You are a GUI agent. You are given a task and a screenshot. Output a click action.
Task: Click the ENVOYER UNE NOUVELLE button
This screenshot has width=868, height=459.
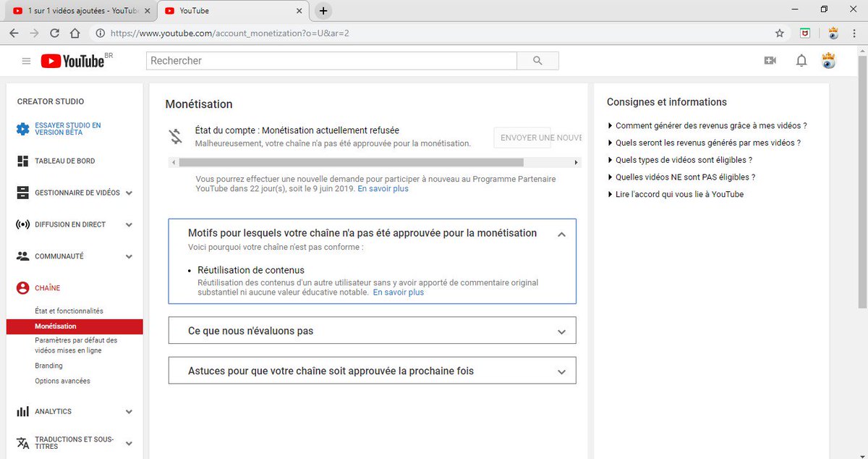tap(537, 138)
